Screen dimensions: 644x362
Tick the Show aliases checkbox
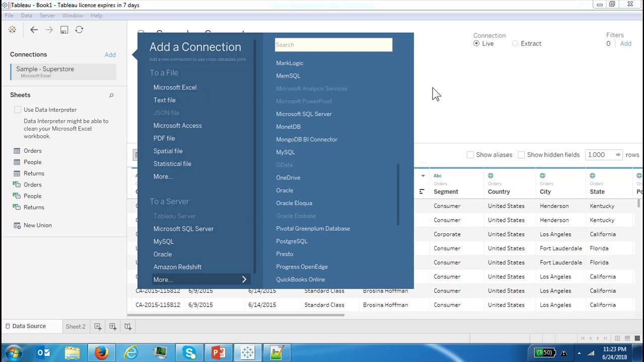470,155
